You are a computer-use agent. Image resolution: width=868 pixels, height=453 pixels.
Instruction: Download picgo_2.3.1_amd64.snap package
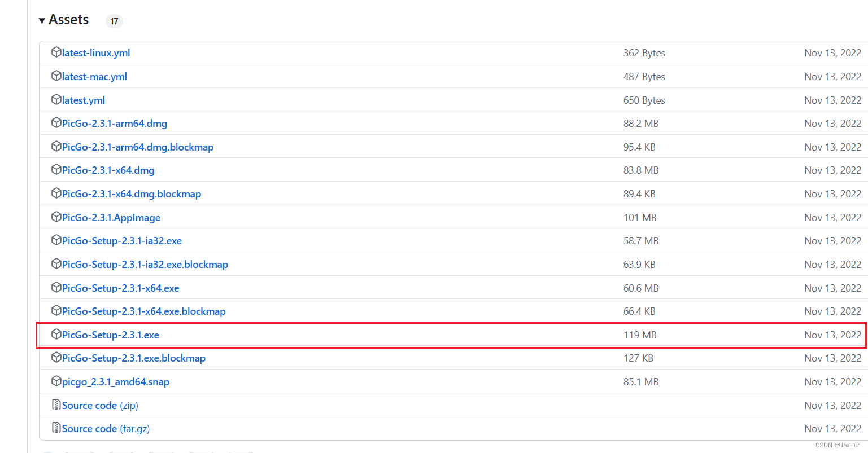tap(116, 382)
